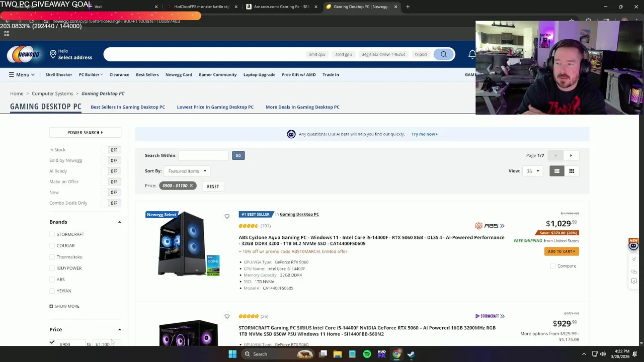Toggle the New filter switch

(110, 192)
